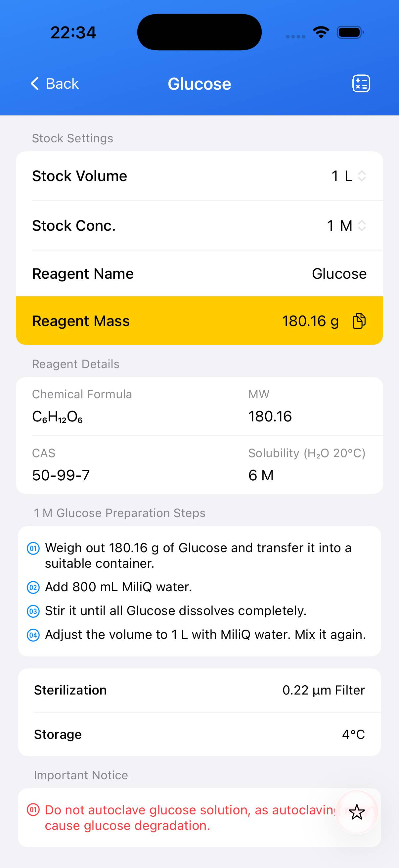Copy the reagent mass value

(359, 321)
